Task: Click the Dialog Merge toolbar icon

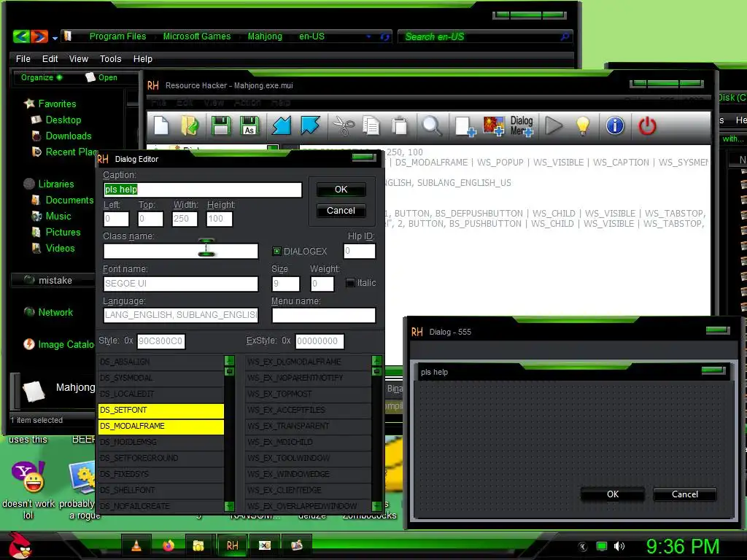Action: click(x=522, y=126)
